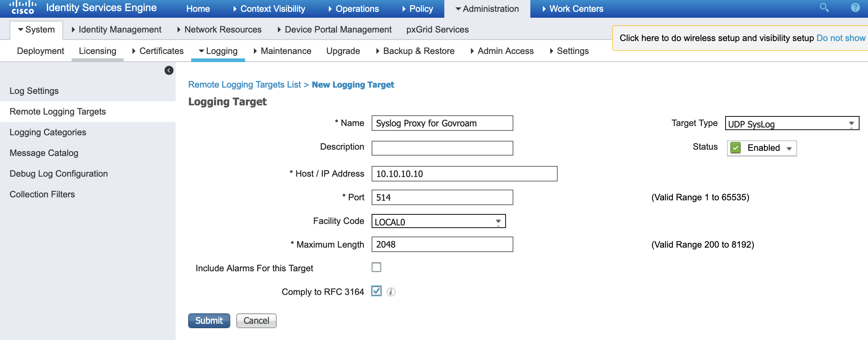Click the Host / IP Address field
This screenshot has height=340, width=868.
tap(464, 174)
